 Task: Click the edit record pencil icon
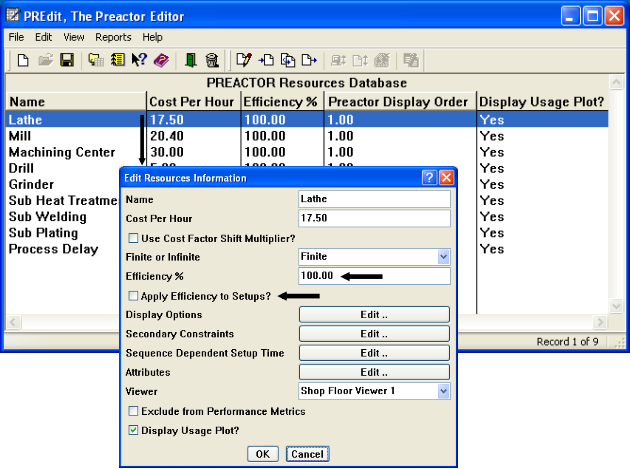click(x=244, y=60)
